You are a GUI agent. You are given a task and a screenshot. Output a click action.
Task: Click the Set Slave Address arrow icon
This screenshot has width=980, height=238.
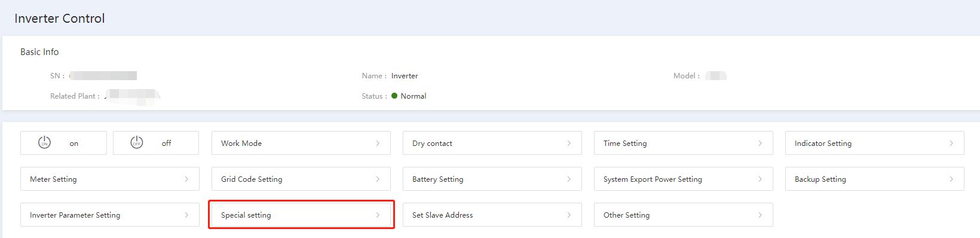coord(569,215)
